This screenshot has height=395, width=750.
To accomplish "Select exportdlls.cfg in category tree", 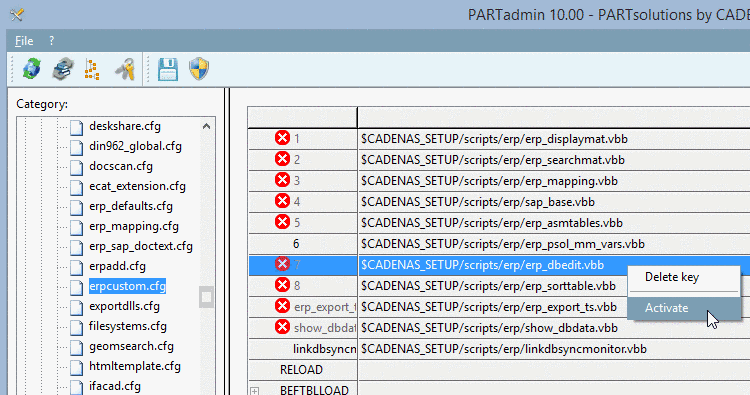I will tap(124, 307).
